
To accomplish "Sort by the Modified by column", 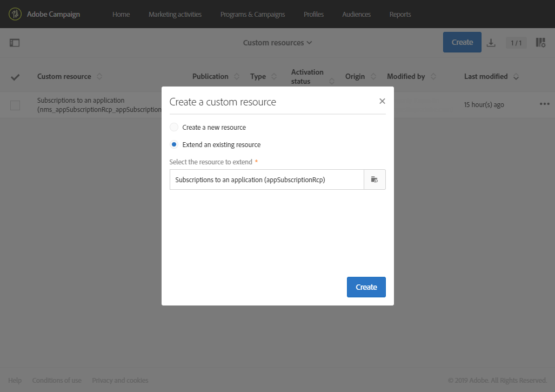I will point(433,76).
